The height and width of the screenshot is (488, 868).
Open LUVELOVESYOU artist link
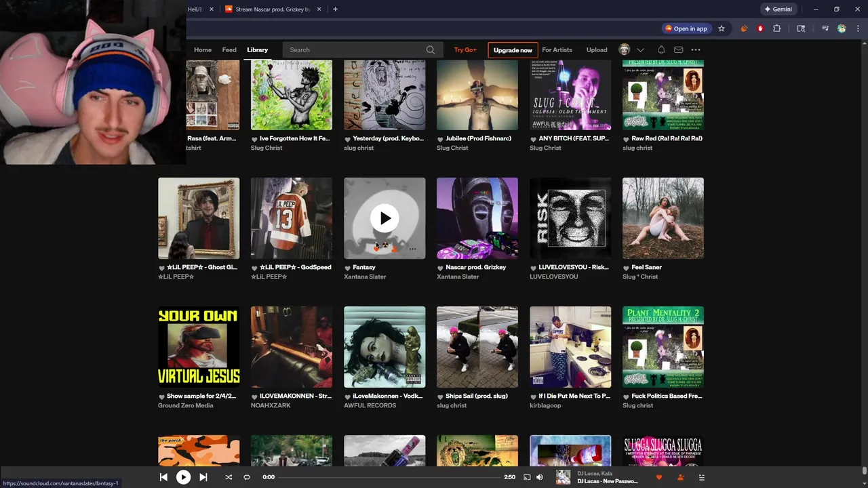tap(554, 277)
